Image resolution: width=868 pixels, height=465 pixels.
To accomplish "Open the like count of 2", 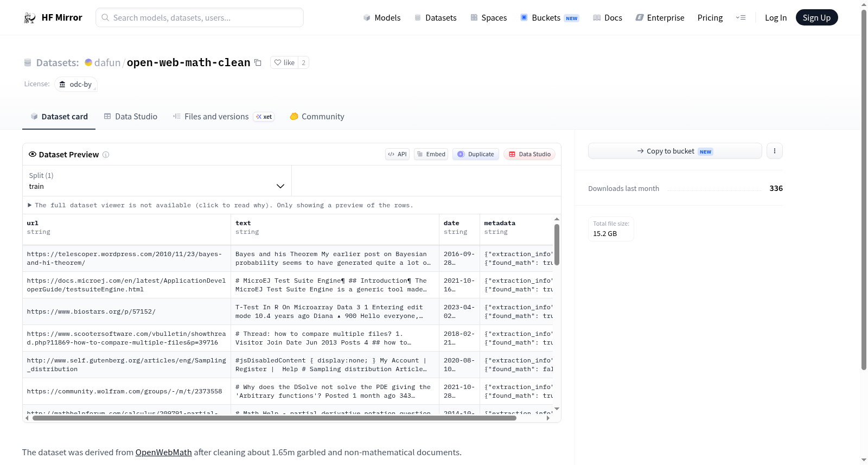I will click(x=304, y=63).
